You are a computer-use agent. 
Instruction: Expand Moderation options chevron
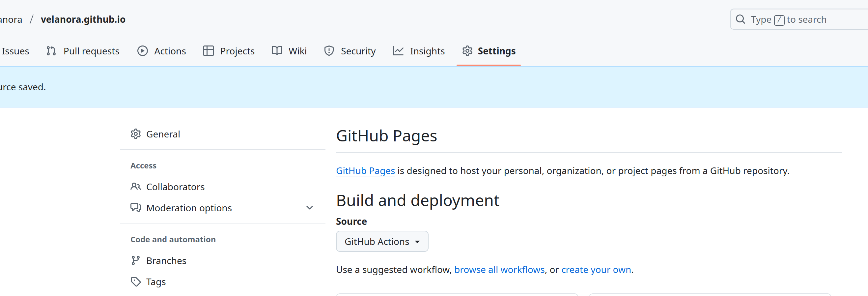coord(309,208)
